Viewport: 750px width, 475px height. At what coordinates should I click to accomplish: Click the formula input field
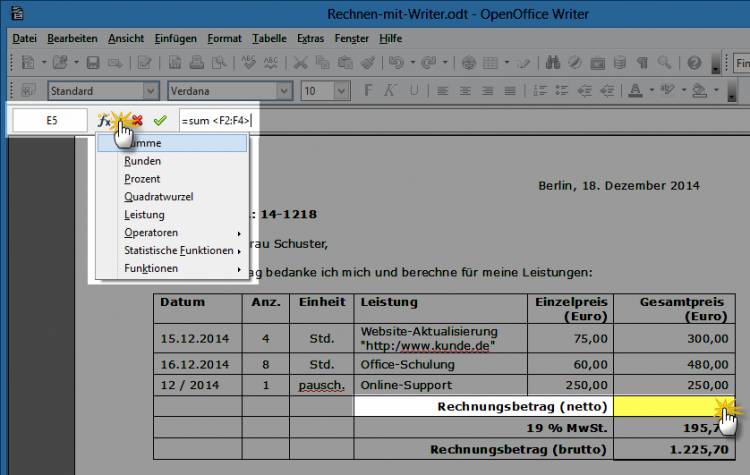pyautogui.click(x=217, y=120)
